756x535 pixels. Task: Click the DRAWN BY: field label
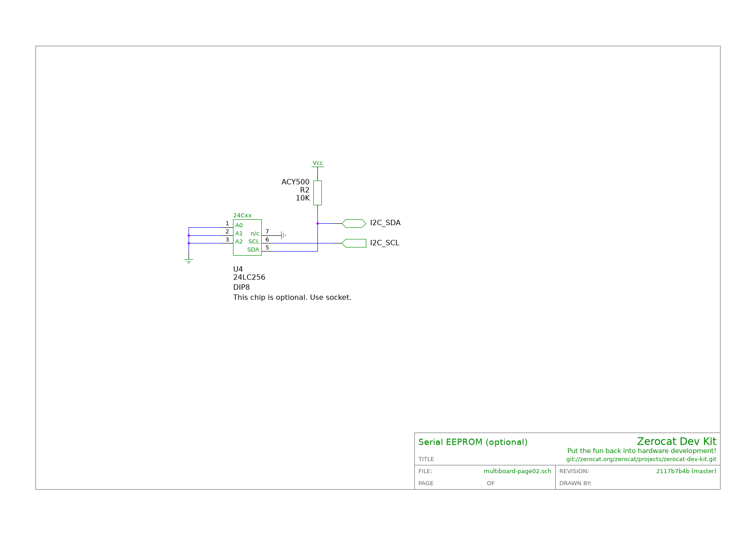576,483
